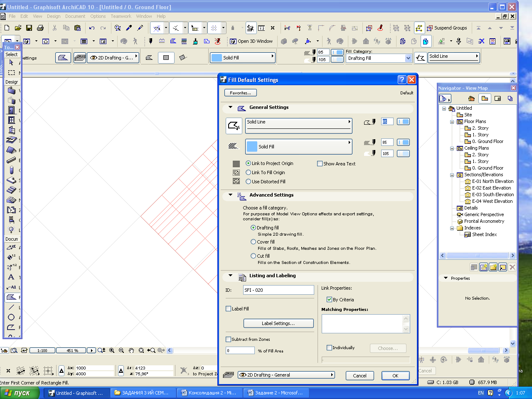Image resolution: width=532 pixels, height=399 pixels.
Task: Uncheck By Criteria link properties checkbox
Action: (329, 299)
